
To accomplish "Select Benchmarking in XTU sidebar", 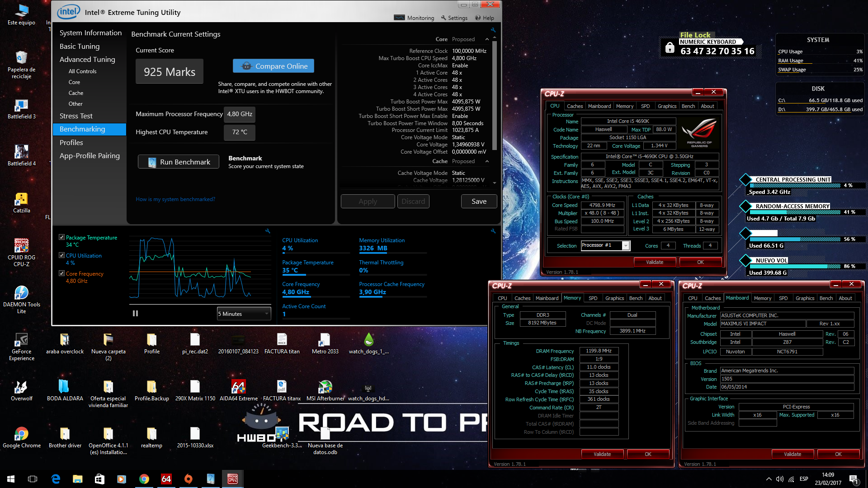I will 90,129.
